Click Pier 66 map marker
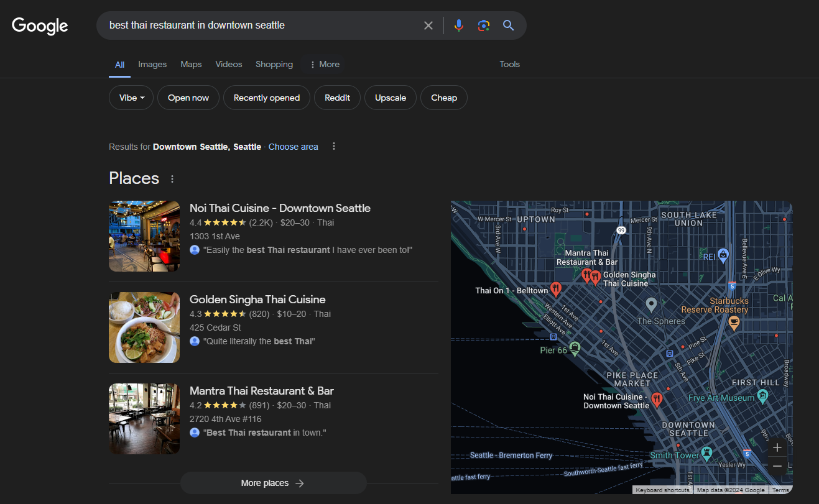The height and width of the screenshot is (504, 819). pyautogui.click(x=575, y=349)
